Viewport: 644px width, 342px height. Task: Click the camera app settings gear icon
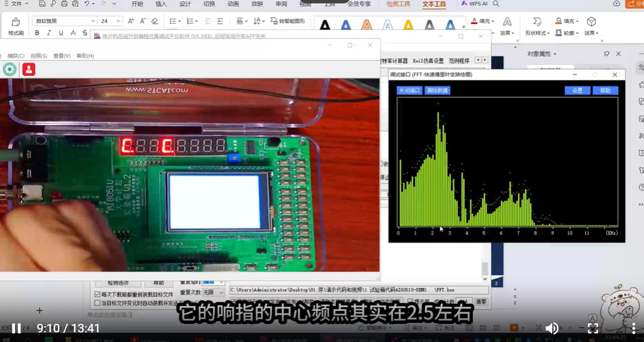[x=10, y=69]
